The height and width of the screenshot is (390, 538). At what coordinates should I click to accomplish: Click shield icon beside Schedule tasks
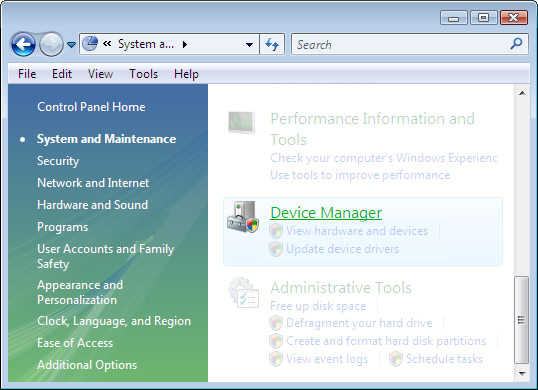pos(396,359)
